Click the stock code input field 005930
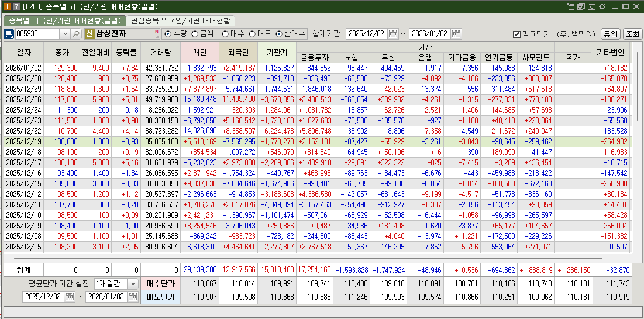This screenshot has width=644, height=319. click(38, 34)
